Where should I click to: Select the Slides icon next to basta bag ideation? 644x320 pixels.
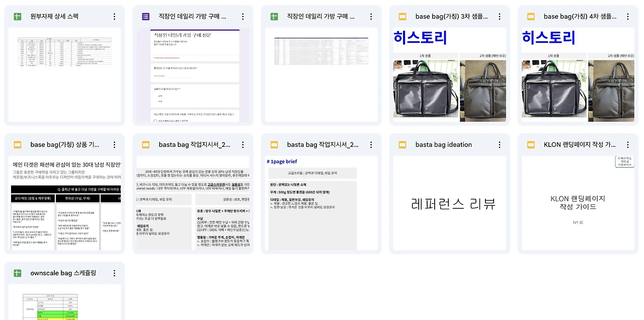pyautogui.click(x=402, y=144)
